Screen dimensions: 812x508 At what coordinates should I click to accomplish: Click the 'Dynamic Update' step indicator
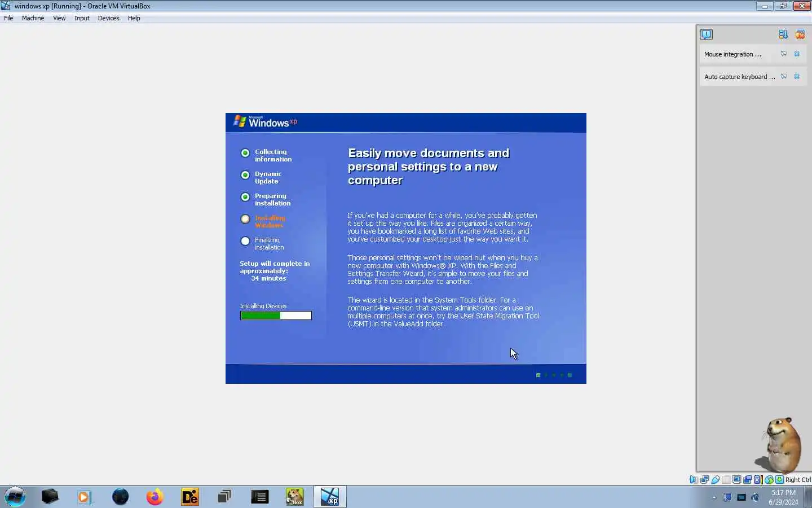pos(245,175)
